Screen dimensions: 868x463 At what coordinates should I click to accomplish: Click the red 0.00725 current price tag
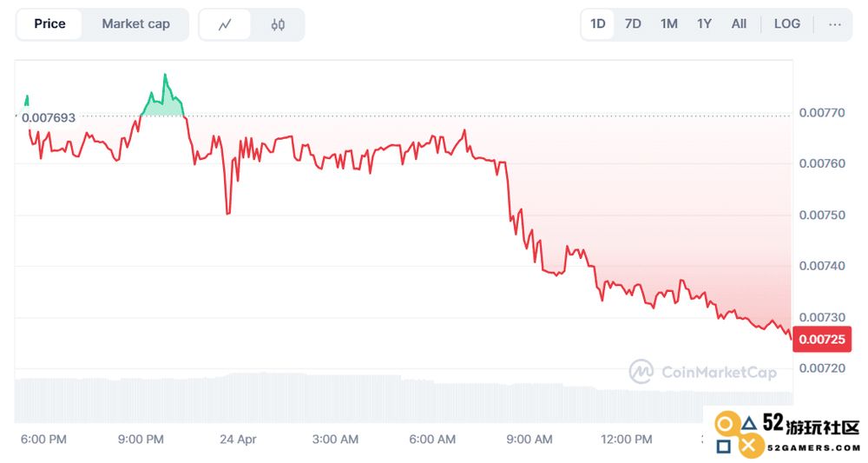(x=822, y=339)
